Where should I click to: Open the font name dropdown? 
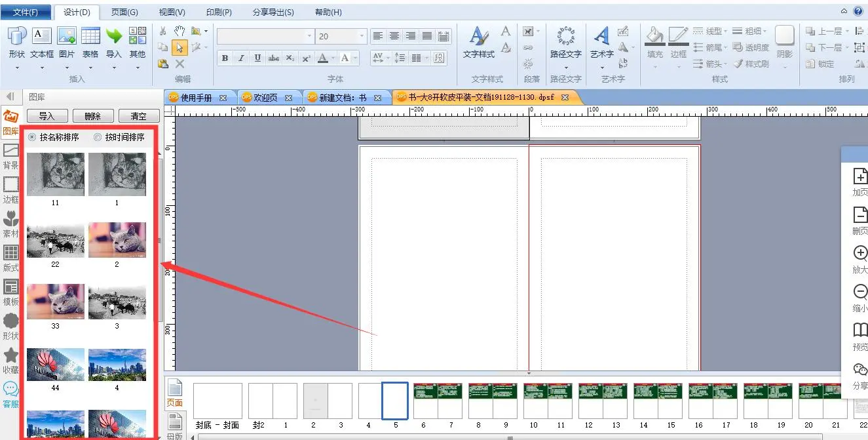tap(309, 36)
